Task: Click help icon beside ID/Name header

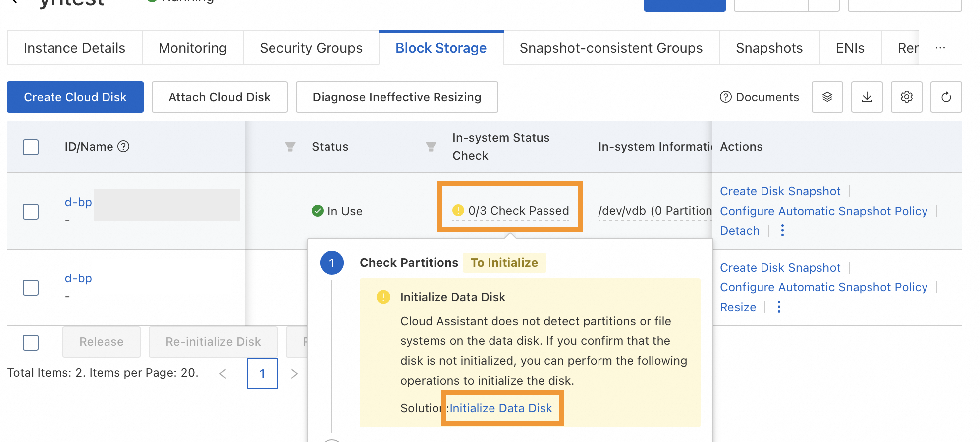Action: point(123,146)
